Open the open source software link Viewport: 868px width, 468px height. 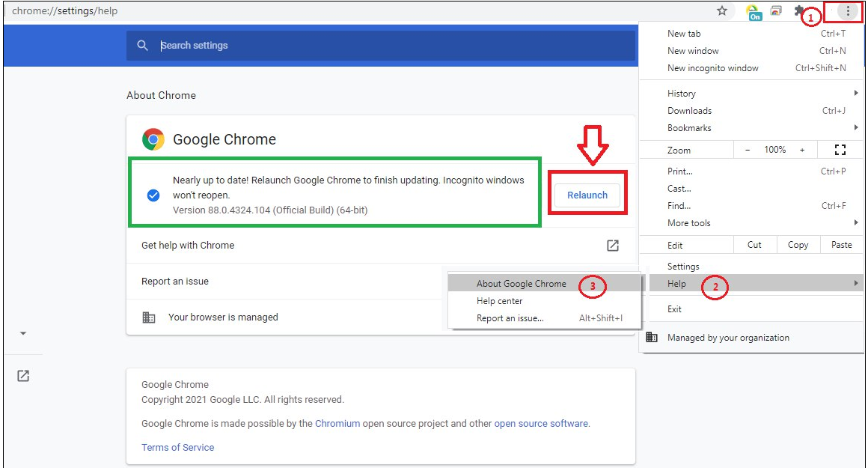click(541, 423)
